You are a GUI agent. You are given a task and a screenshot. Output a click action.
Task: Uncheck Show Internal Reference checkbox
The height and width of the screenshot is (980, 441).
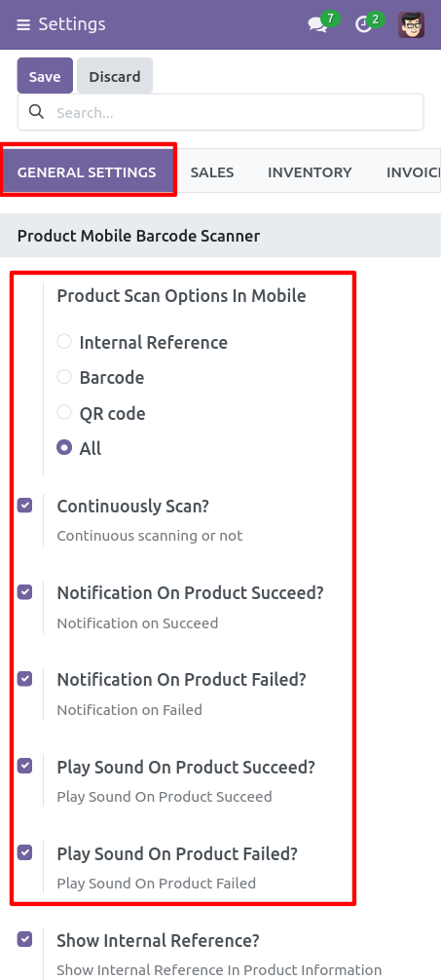[x=25, y=939]
